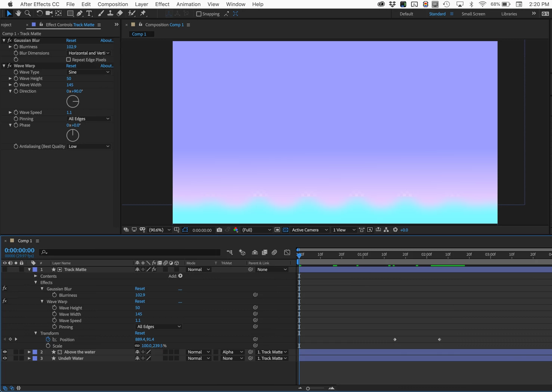The image size is (552, 392).
Task: Open the Blur Dimensions dropdown
Action: pos(89,53)
